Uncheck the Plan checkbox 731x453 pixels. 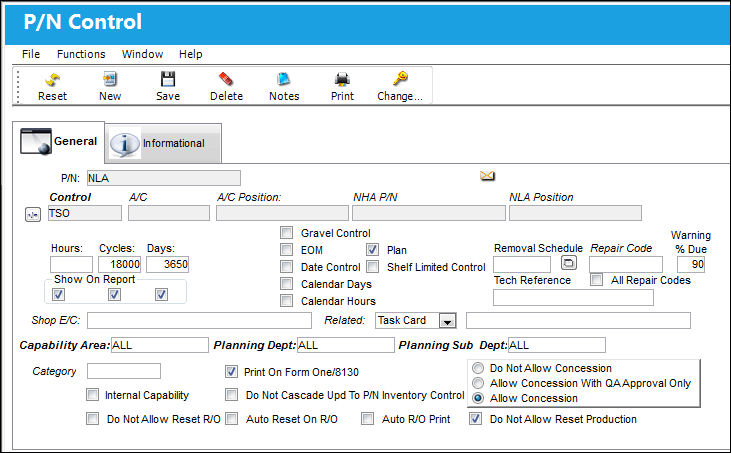tap(372, 250)
